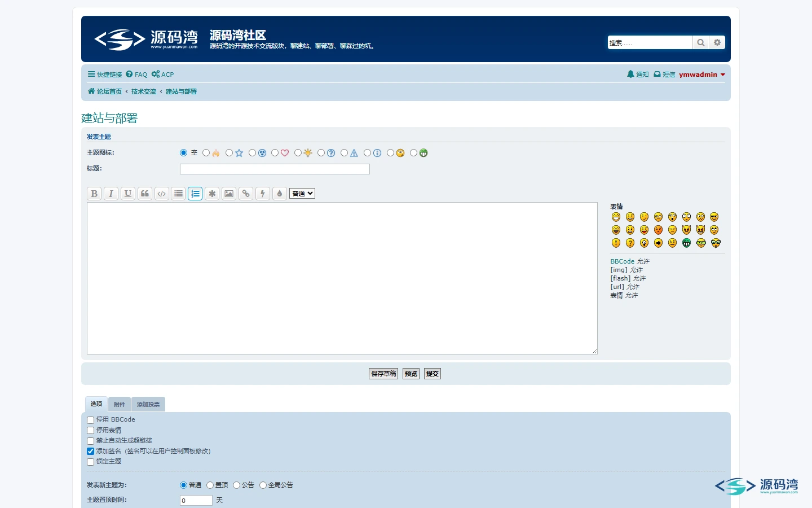Viewport: 812px width, 508px height.
Task: Select the star topic icon radio
Action: pos(230,153)
